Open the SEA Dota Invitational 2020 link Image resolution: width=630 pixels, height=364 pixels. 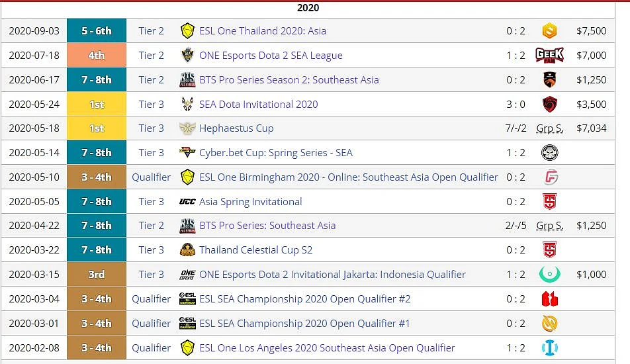258,105
